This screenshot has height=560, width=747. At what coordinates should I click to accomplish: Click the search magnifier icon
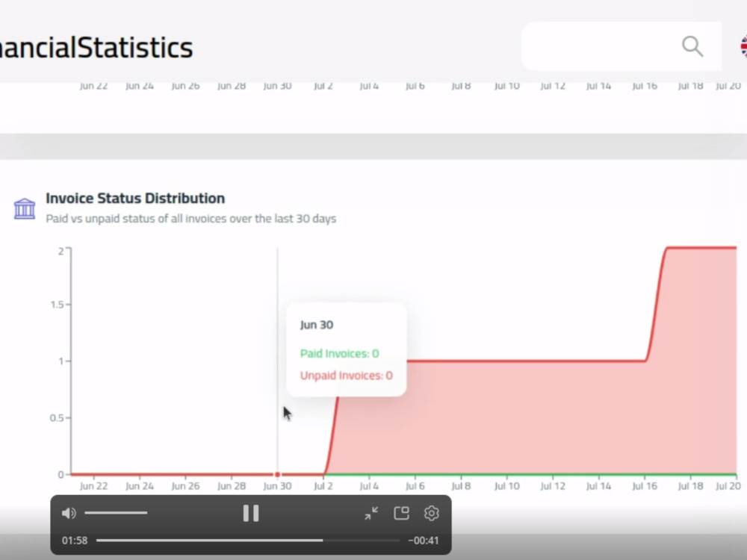coord(692,46)
